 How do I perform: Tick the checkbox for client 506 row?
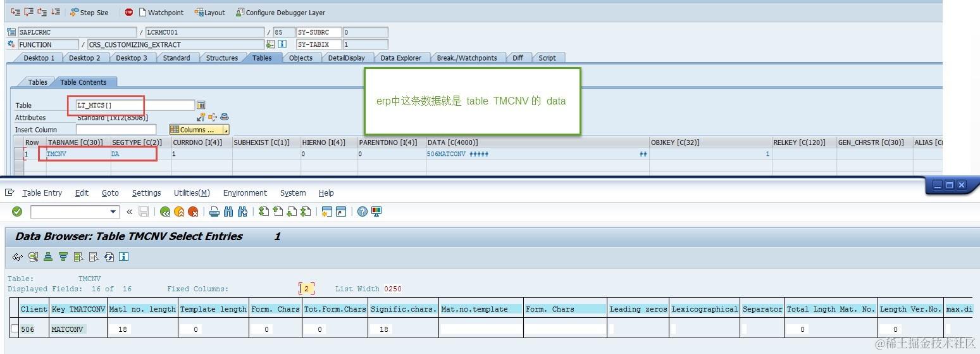15,328
